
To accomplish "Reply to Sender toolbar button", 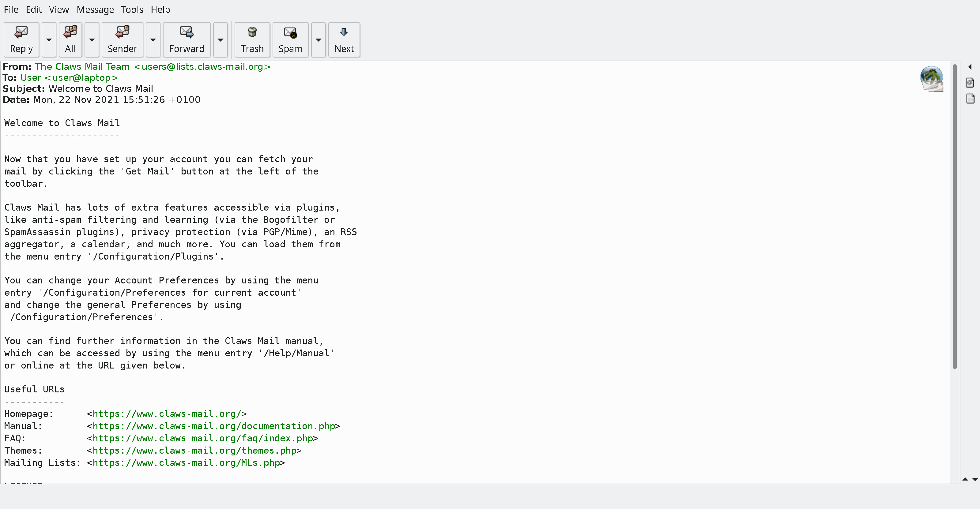I will coord(122,39).
